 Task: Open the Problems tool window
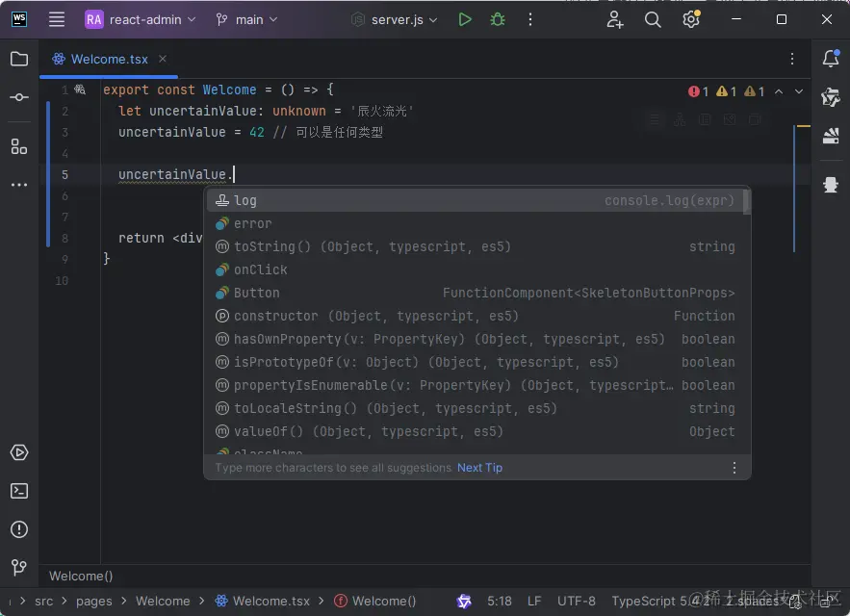click(19, 529)
